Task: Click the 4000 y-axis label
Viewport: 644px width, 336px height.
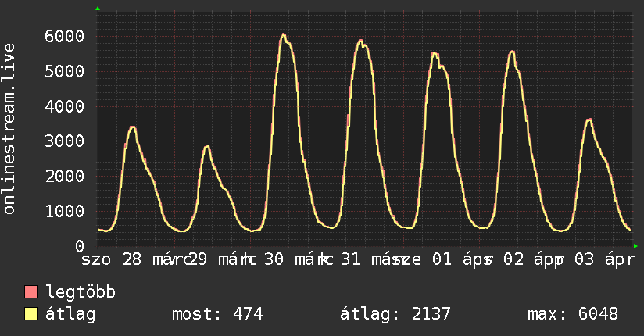Action: (65, 106)
